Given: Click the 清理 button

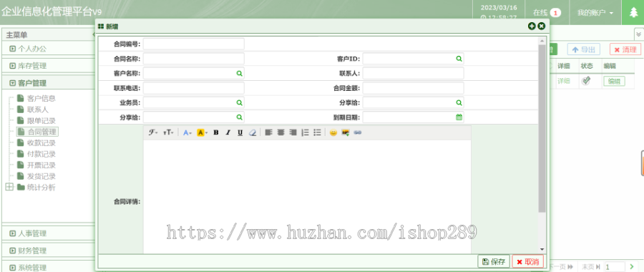Looking at the screenshot, I should click(625, 49).
